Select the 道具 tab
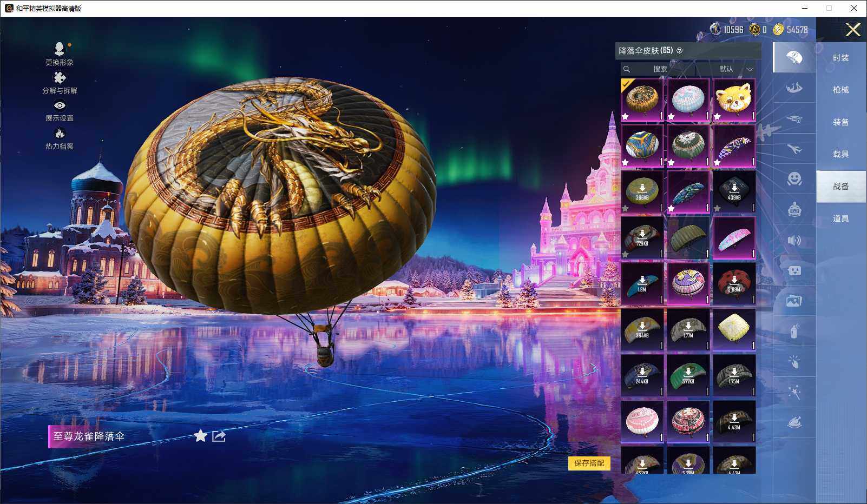This screenshot has height=504, width=867. tap(841, 218)
